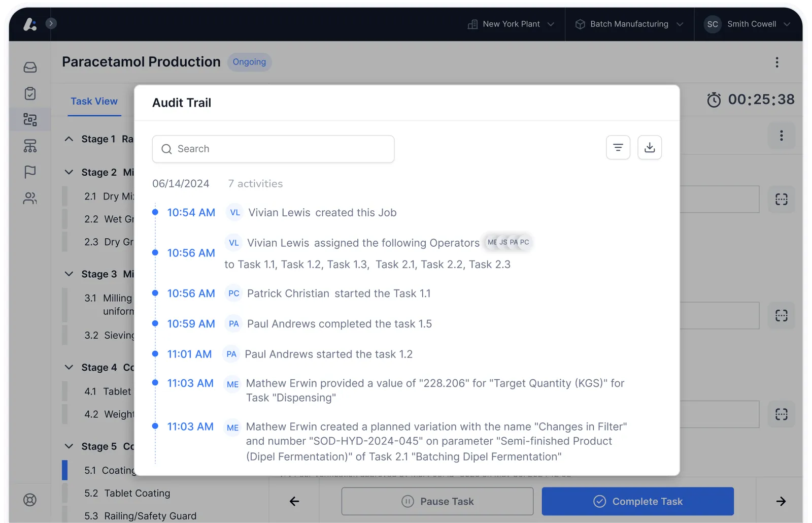
Task: Expand sidebar with the arrow toggle
Action: 51,23
